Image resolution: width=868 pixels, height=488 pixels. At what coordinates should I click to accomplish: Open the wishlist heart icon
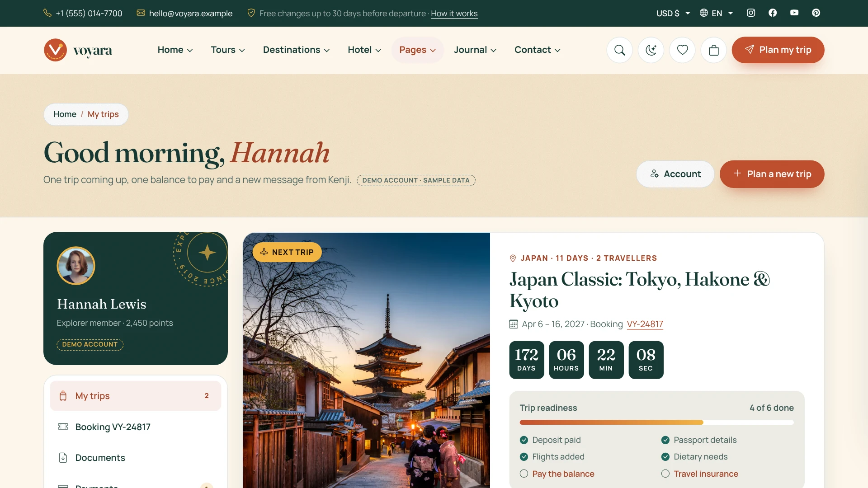pos(682,50)
